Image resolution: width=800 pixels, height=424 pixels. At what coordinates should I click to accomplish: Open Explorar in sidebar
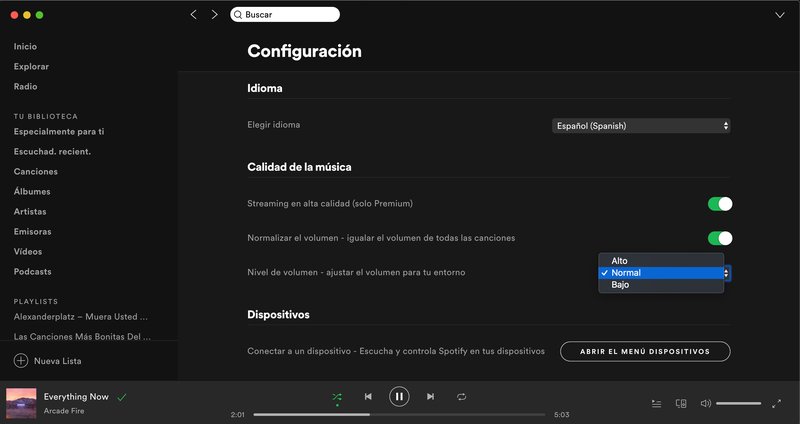[31, 66]
